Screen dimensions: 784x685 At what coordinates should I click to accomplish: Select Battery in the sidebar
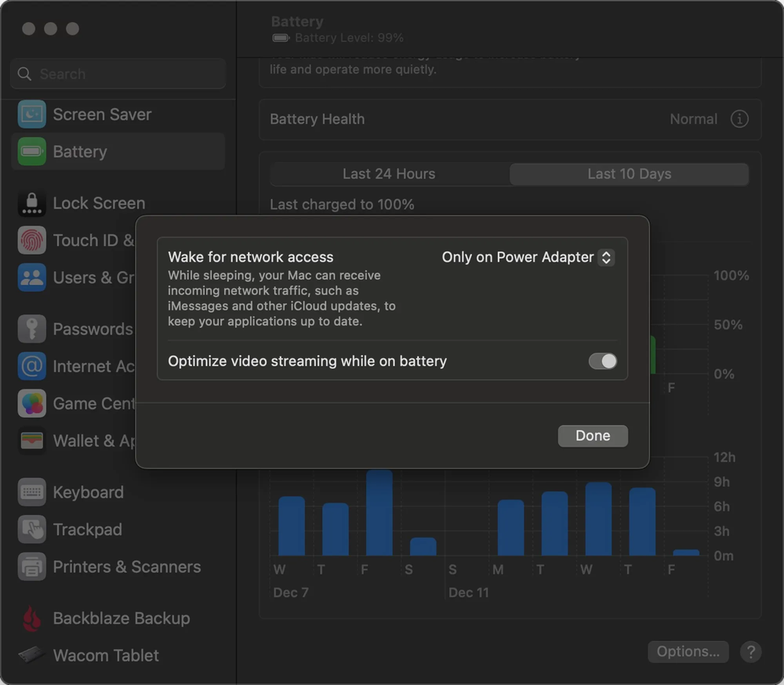coord(118,151)
